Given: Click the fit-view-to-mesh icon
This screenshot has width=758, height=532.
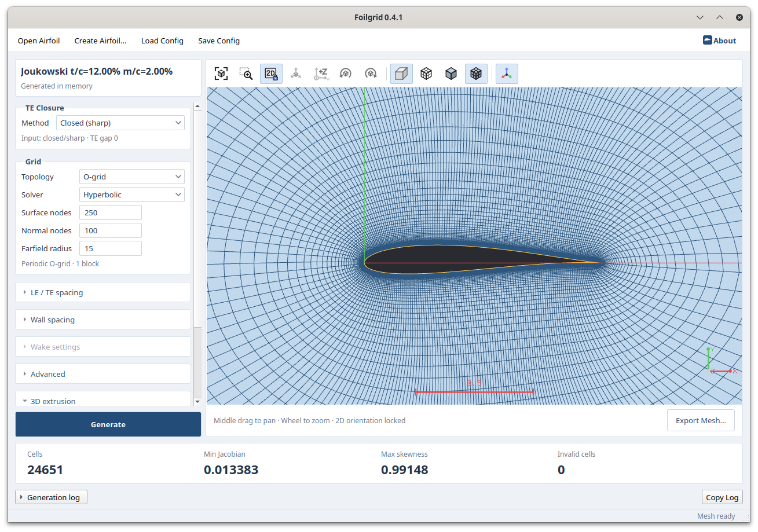Looking at the screenshot, I should pyautogui.click(x=221, y=74).
